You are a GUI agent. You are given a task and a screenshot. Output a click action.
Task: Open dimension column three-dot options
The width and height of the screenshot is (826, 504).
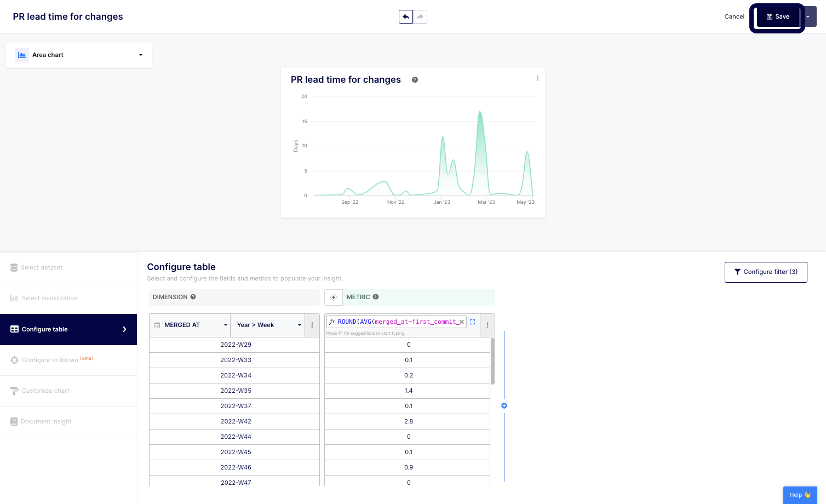312,325
